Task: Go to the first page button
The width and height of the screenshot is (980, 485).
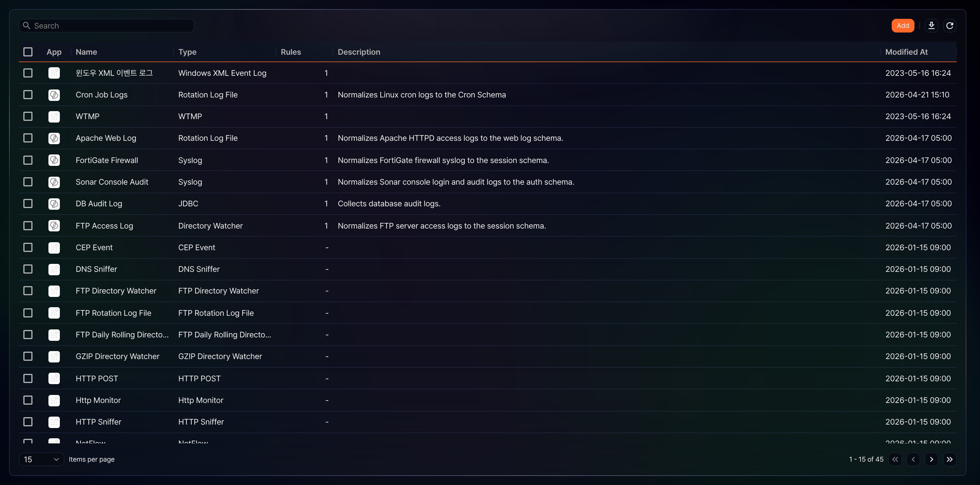Action: click(895, 459)
